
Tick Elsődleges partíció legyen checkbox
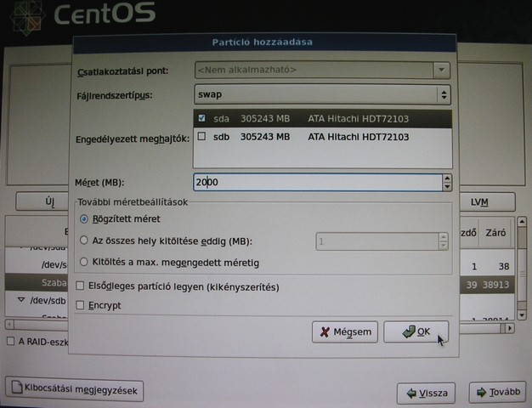click(81, 286)
